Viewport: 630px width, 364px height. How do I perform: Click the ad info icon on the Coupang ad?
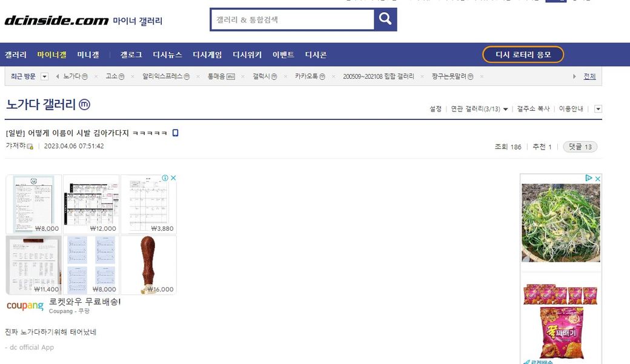click(165, 178)
